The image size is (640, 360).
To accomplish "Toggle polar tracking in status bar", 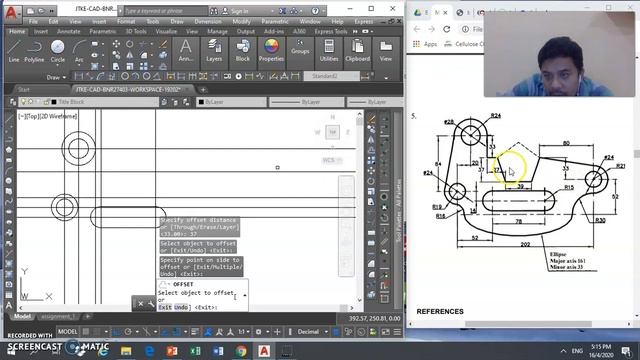I will [x=128, y=332].
